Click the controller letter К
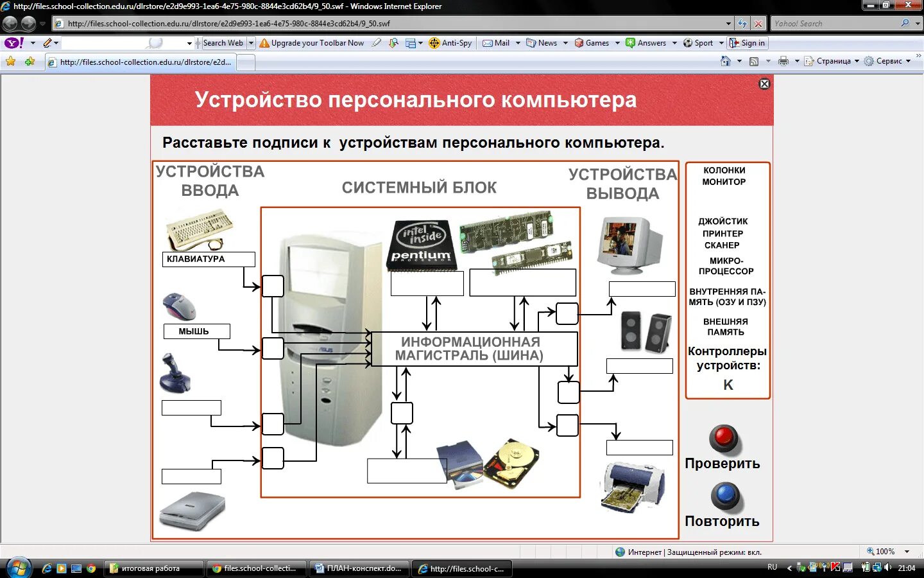 728,385
